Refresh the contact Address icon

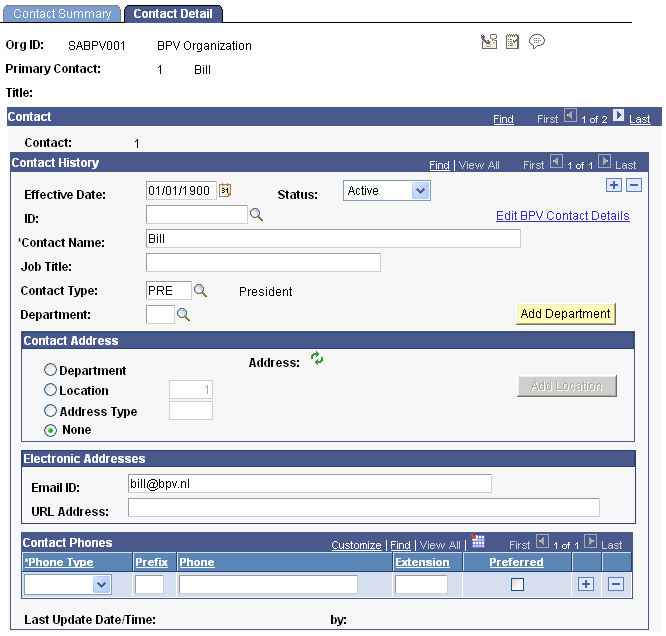click(x=317, y=359)
